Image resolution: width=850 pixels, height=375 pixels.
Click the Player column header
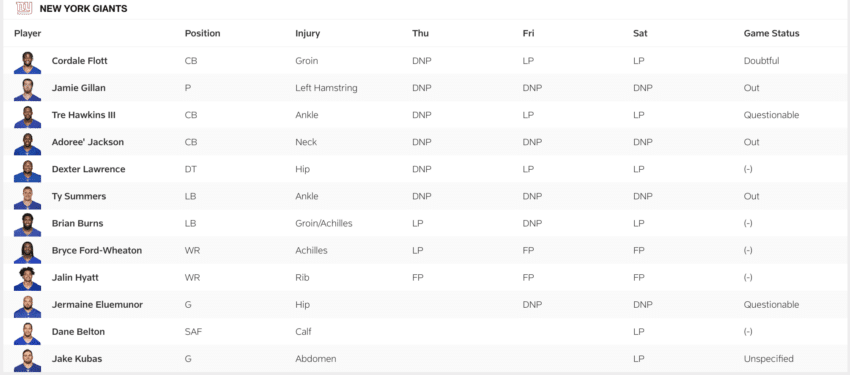point(28,33)
